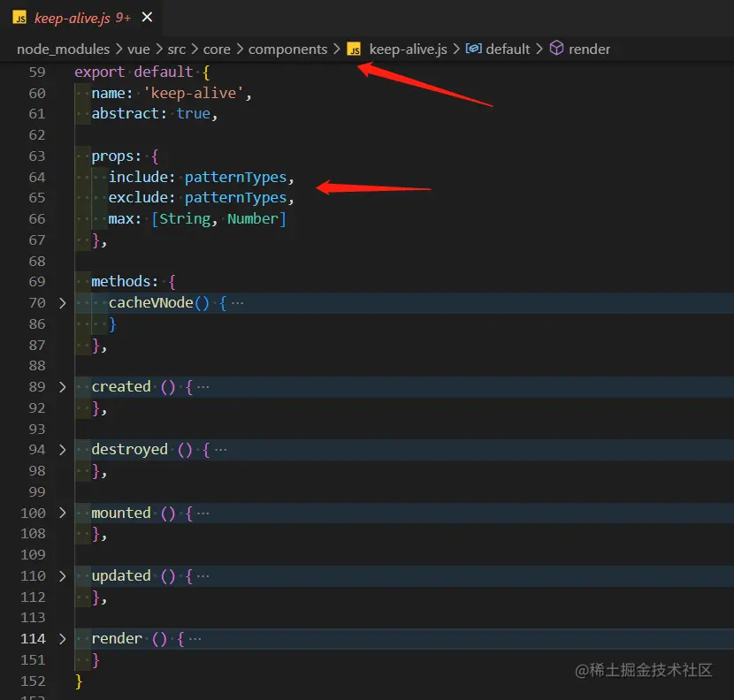Image resolution: width=734 pixels, height=700 pixels.
Task: Click line number 59 in the gutter
Action: [37, 72]
